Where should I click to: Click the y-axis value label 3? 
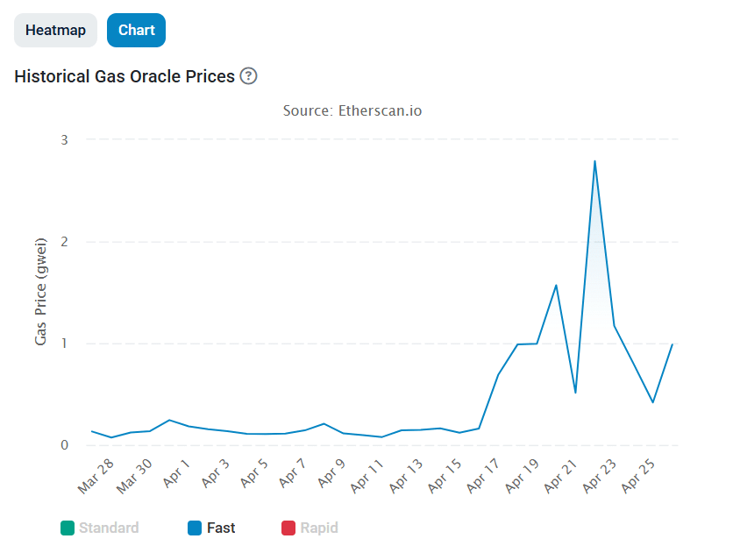(x=65, y=140)
